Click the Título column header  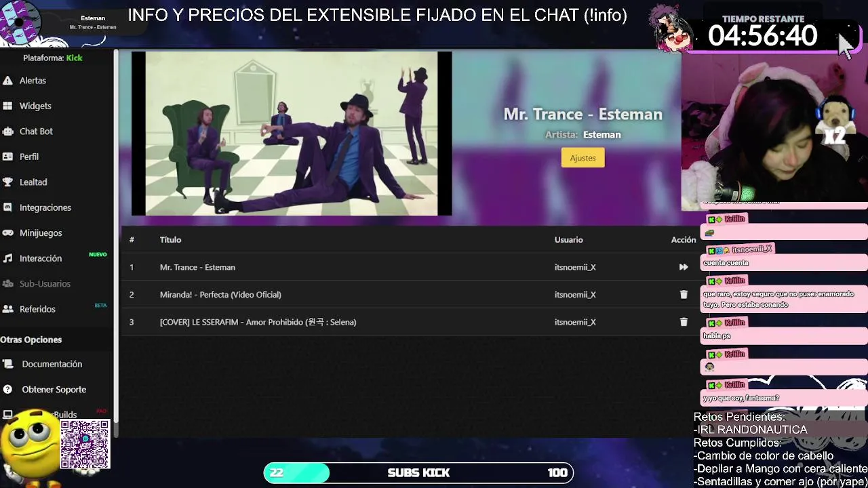(x=170, y=240)
